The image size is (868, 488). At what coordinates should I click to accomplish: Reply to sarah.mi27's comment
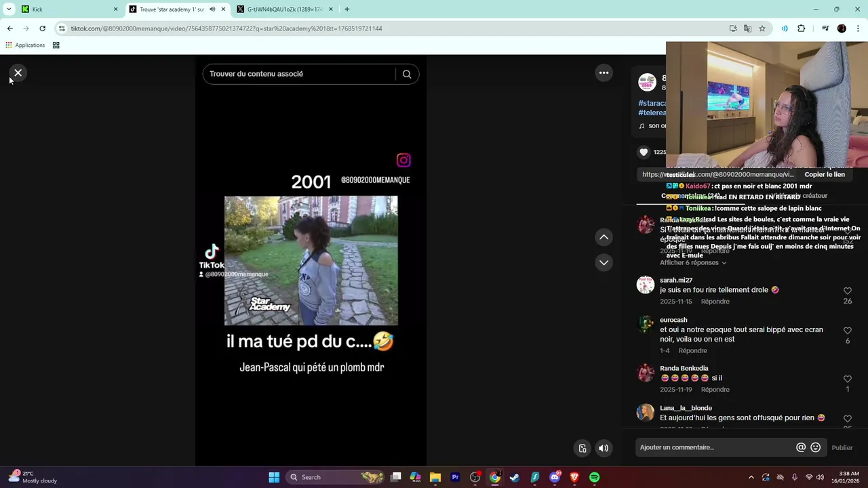(715, 302)
